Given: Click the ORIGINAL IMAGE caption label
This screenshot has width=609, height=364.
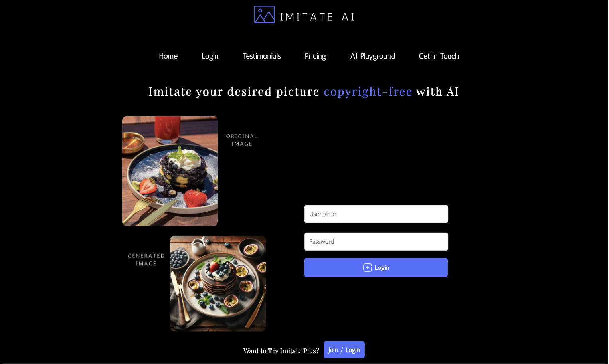Looking at the screenshot, I should point(242,140).
